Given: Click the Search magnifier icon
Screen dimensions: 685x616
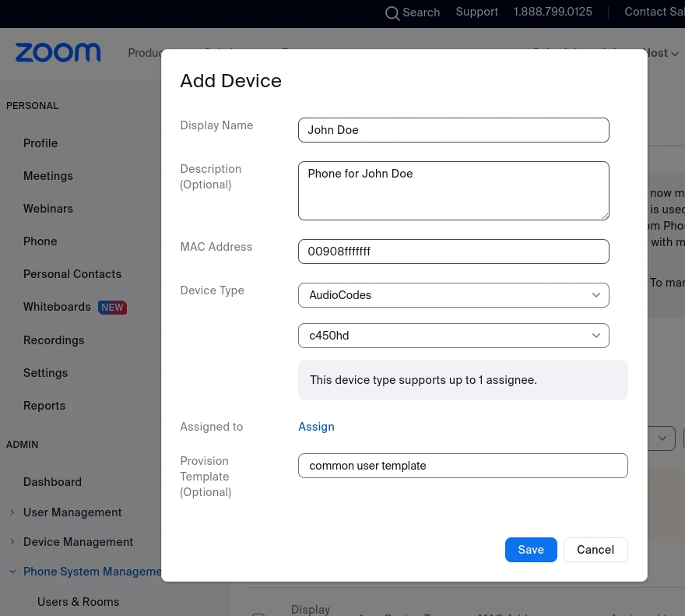Looking at the screenshot, I should click(392, 12).
